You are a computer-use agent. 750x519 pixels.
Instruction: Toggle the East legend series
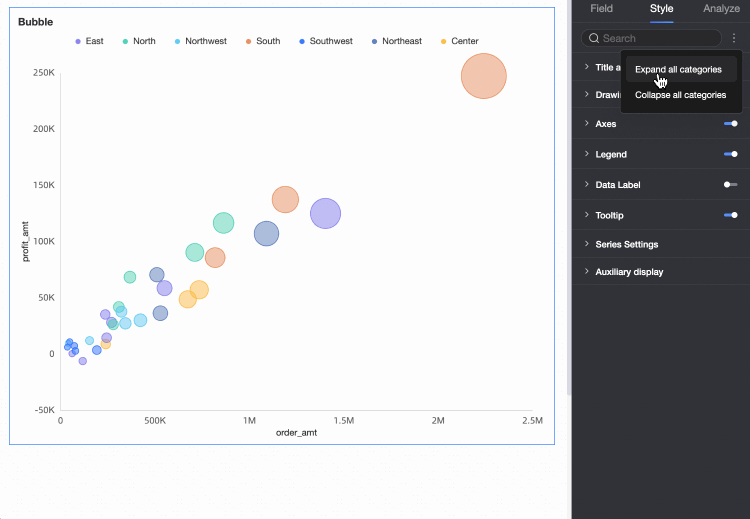coord(89,41)
